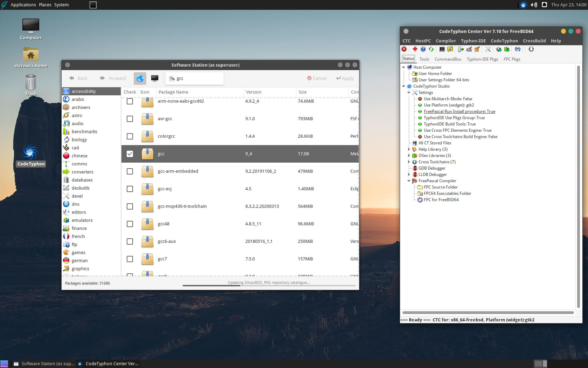
Task: Open Computer desktop icon
Action: [x=31, y=29]
